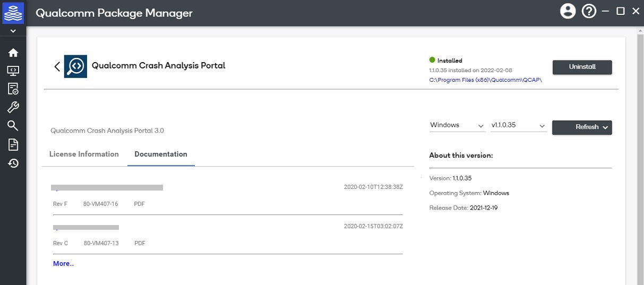Go back using the left arrow
644x285 pixels.
57,66
